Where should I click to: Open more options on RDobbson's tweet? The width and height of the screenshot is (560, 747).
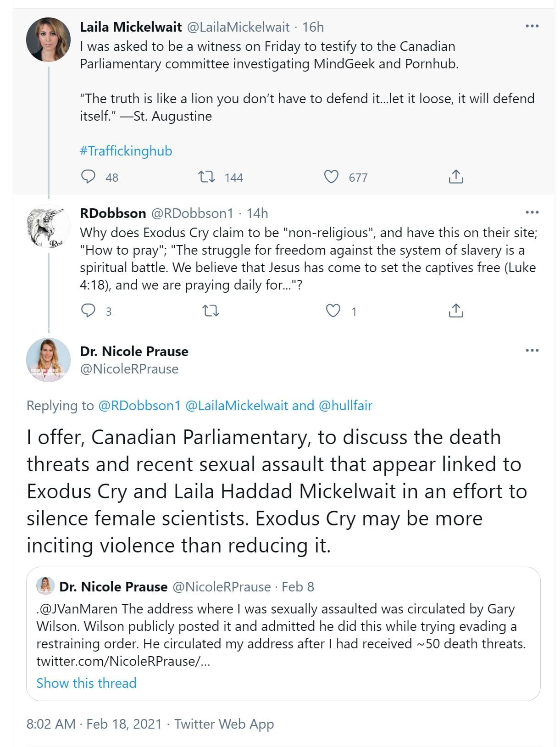pos(532,212)
